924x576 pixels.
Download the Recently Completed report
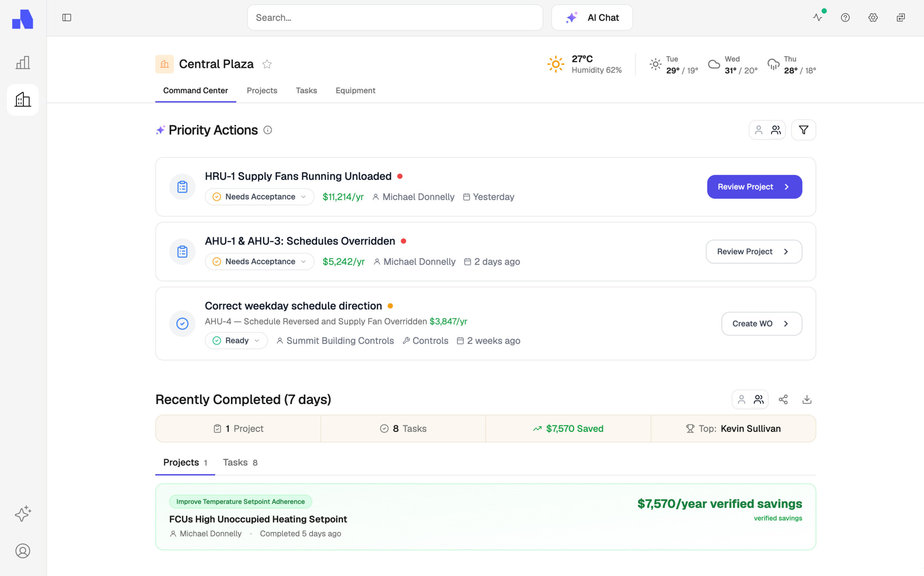click(x=807, y=399)
